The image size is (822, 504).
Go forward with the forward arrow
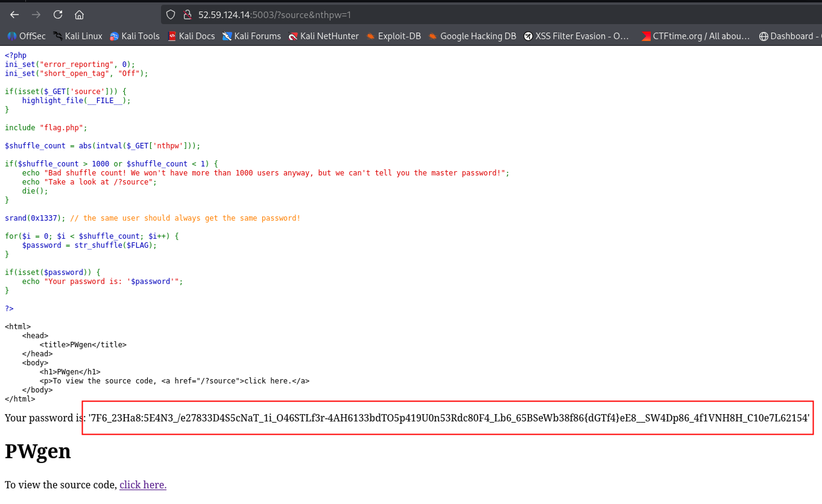36,14
